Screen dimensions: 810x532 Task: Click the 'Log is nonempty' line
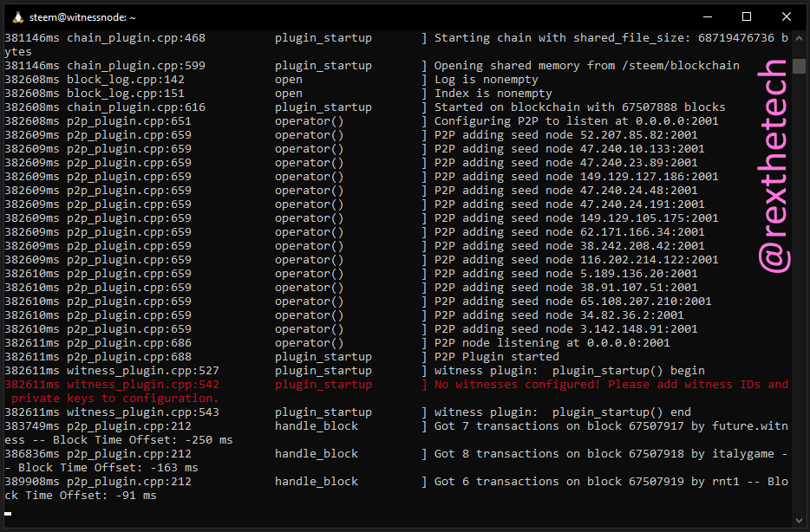486,79
